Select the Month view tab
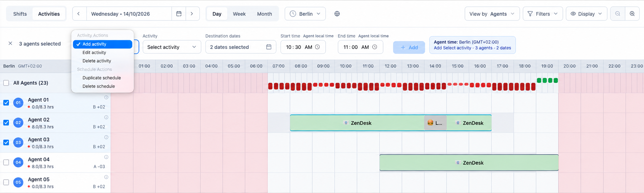The height and width of the screenshot is (193, 644). pos(264,14)
